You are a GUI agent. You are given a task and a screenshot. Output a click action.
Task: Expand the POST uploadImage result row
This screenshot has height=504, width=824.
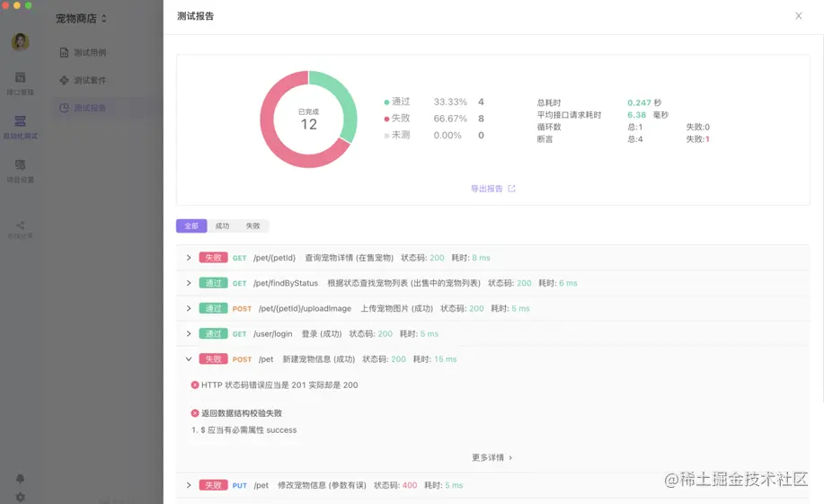pos(189,308)
